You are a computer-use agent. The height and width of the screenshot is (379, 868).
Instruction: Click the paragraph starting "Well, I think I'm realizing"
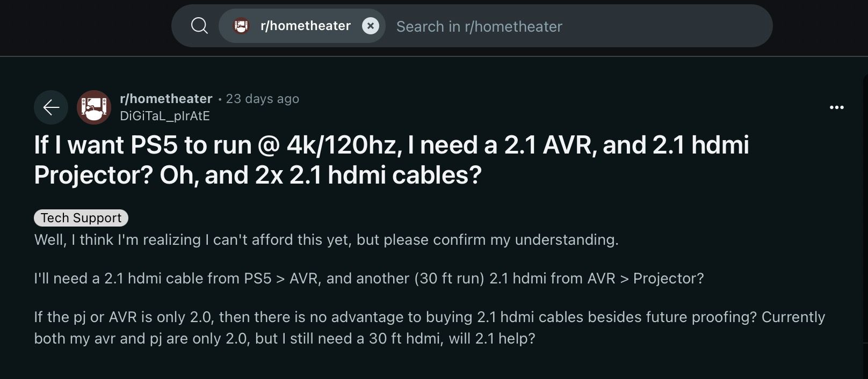326,239
